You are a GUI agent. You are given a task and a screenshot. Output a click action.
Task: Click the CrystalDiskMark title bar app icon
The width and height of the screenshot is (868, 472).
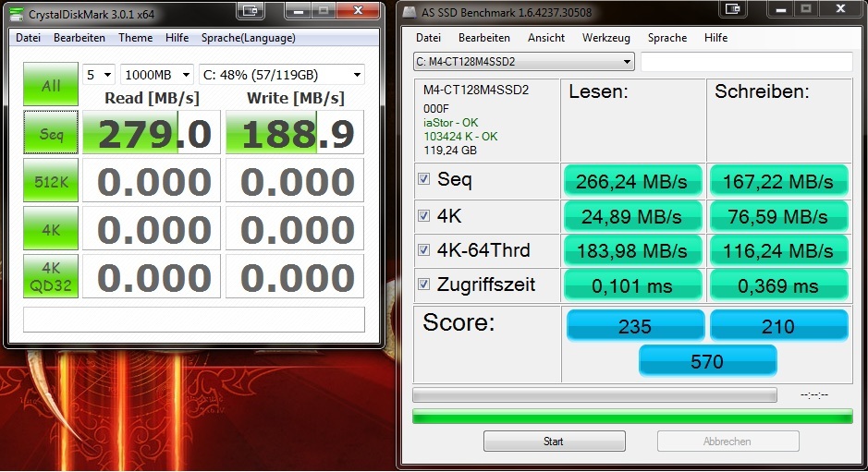tap(18, 13)
